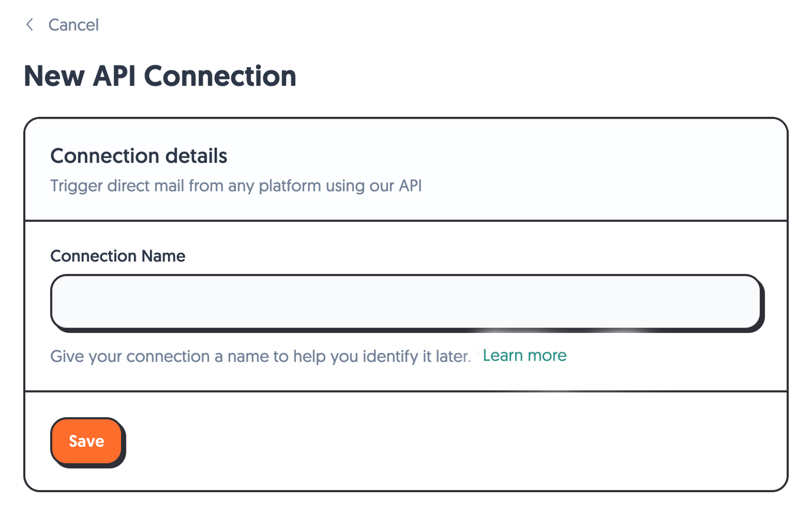Use the left-pointing arrow to go back
812x517 pixels.
point(30,25)
